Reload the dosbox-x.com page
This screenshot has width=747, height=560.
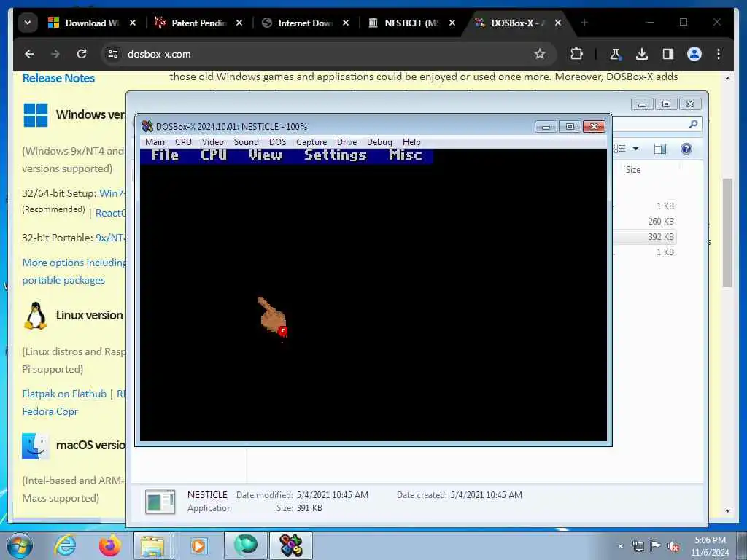82,54
